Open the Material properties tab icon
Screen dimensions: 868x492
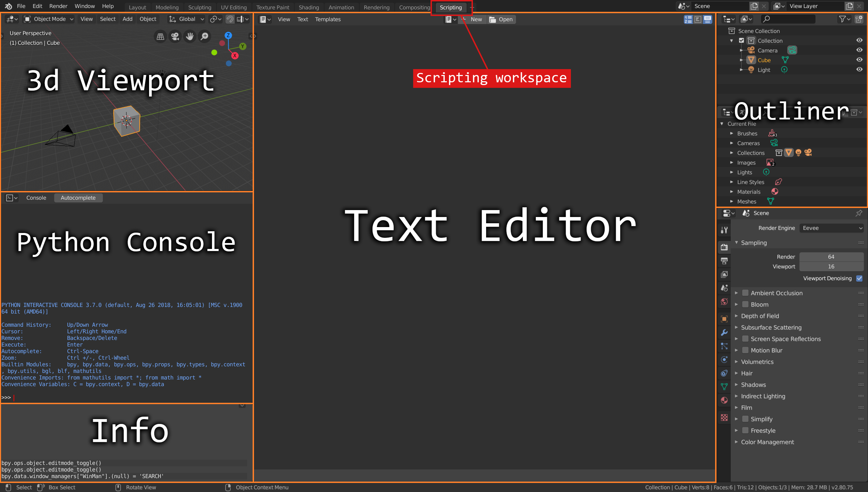point(724,400)
